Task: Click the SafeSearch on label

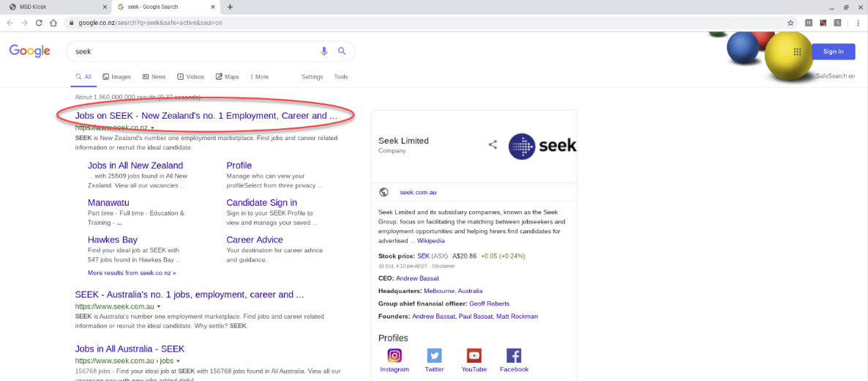Action: click(835, 76)
